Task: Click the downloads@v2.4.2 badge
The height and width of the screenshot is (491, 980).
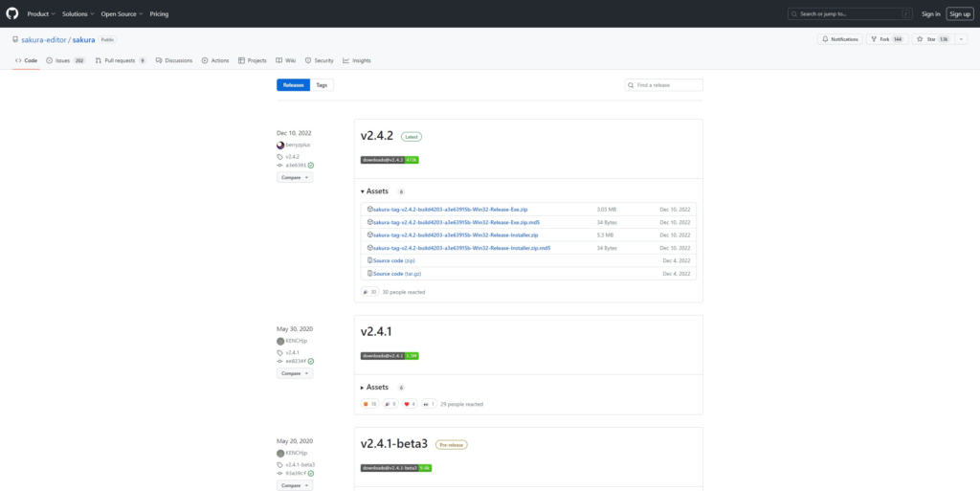Action: (x=390, y=160)
